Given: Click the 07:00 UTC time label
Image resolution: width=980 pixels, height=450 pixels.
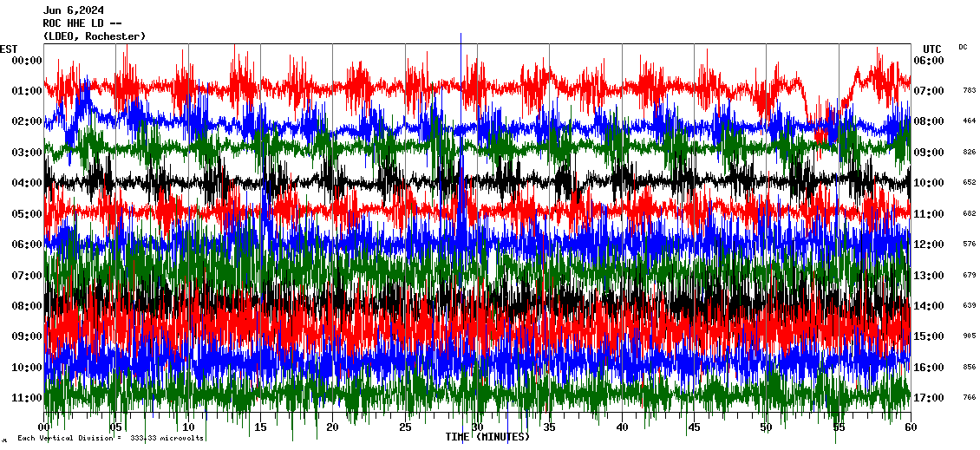Looking at the screenshot, I should (928, 91).
